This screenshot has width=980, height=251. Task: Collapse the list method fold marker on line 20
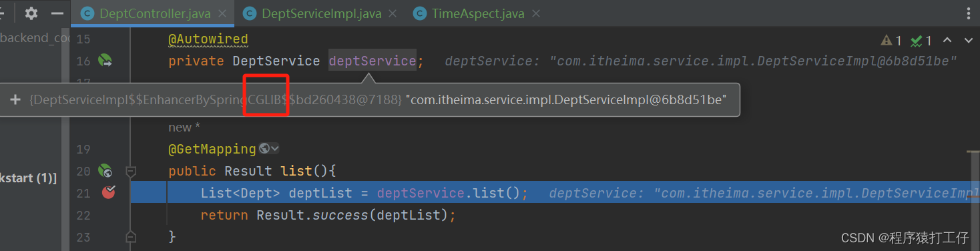(x=131, y=172)
